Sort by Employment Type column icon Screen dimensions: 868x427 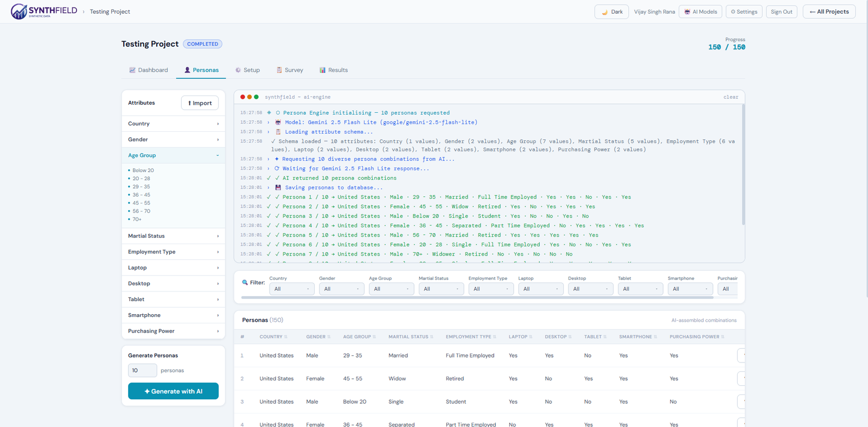pyautogui.click(x=495, y=337)
